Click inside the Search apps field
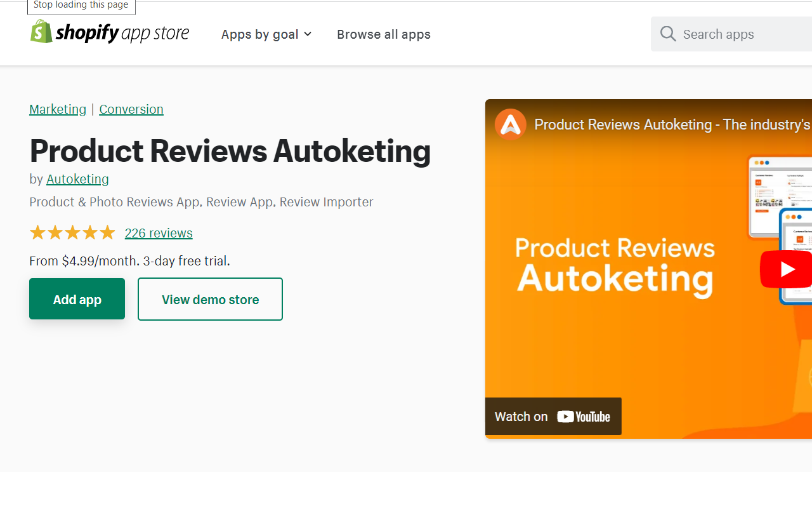This screenshot has height=508, width=812. pos(730,34)
